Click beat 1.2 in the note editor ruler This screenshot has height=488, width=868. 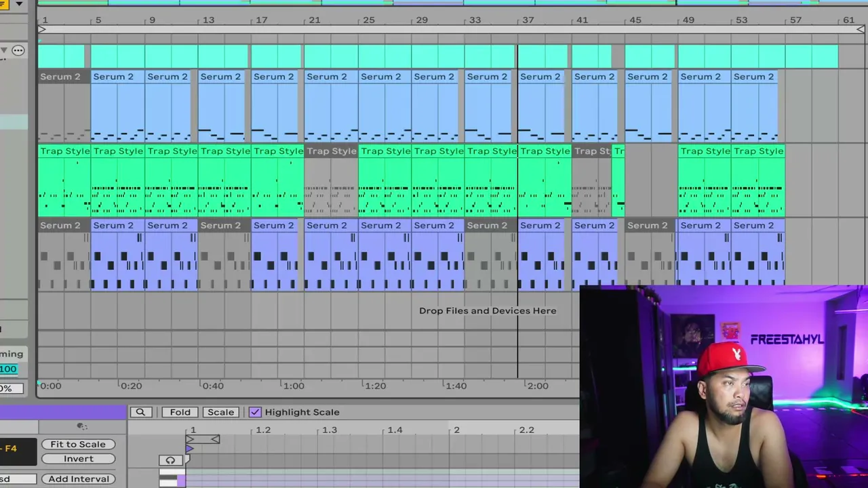pyautogui.click(x=263, y=430)
